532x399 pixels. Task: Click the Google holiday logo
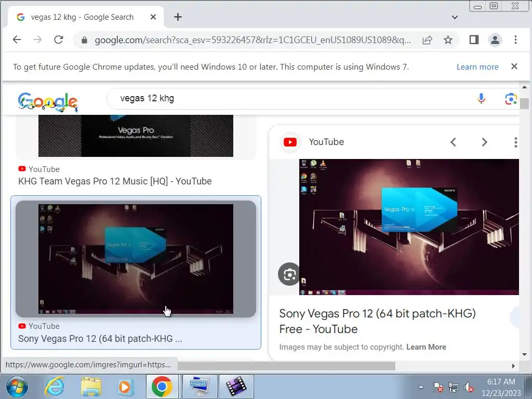pyautogui.click(x=48, y=101)
